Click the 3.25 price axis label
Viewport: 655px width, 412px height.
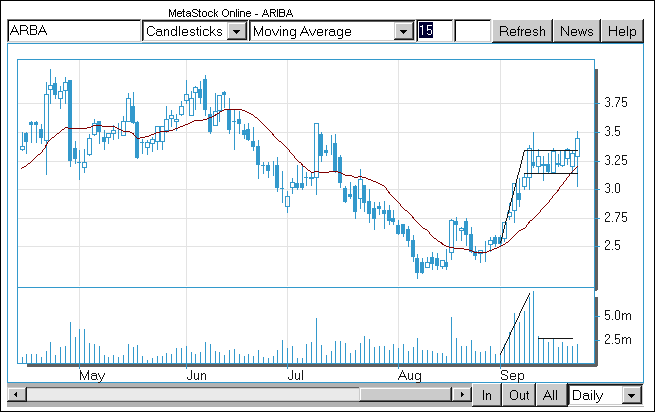point(616,160)
